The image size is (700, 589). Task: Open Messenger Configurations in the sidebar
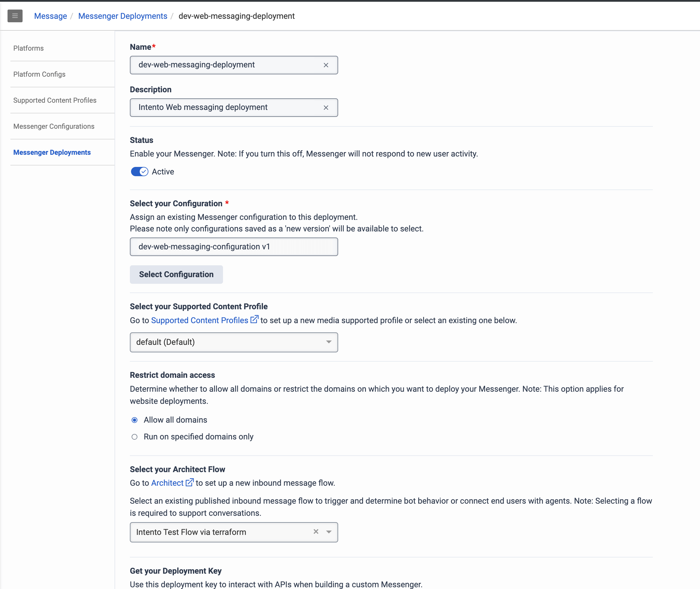pyautogui.click(x=54, y=126)
